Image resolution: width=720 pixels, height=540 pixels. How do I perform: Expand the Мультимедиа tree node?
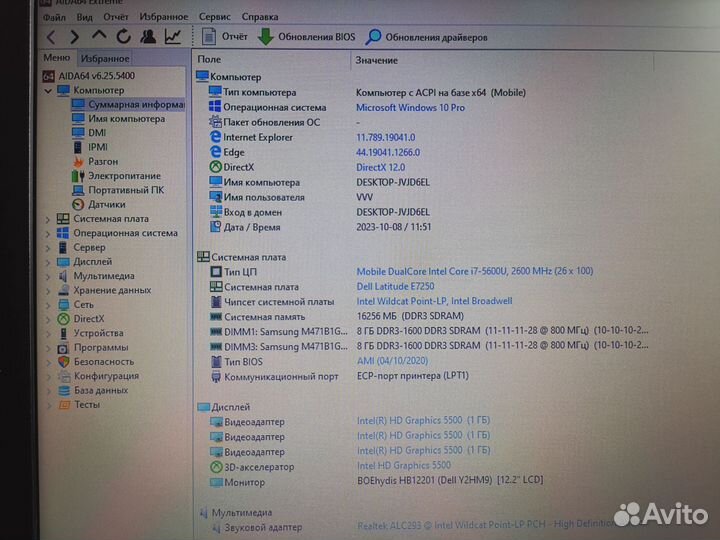48,277
